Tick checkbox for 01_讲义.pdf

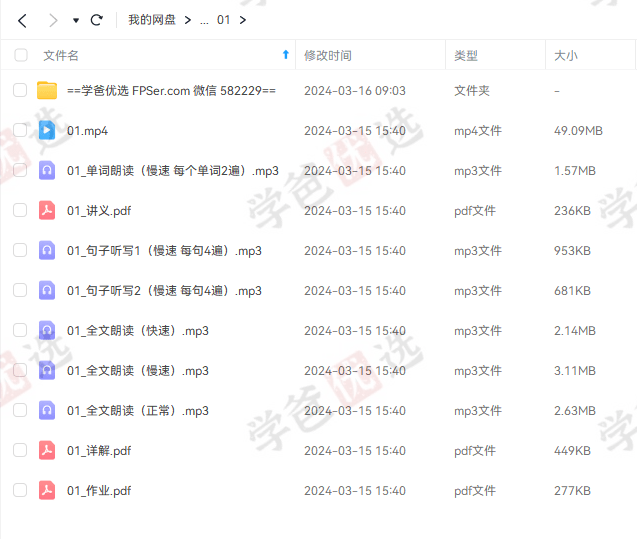click(20, 210)
